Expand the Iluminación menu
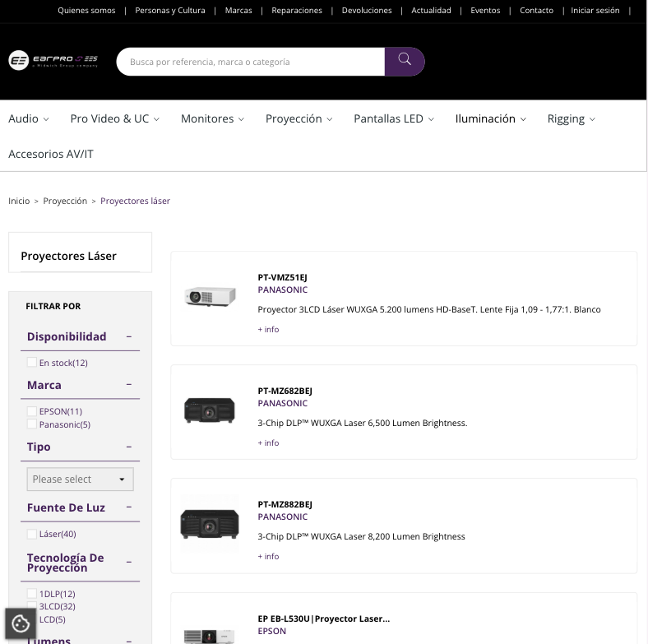Image resolution: width=648 pixels, height=644 pixels. coord(491,118)
